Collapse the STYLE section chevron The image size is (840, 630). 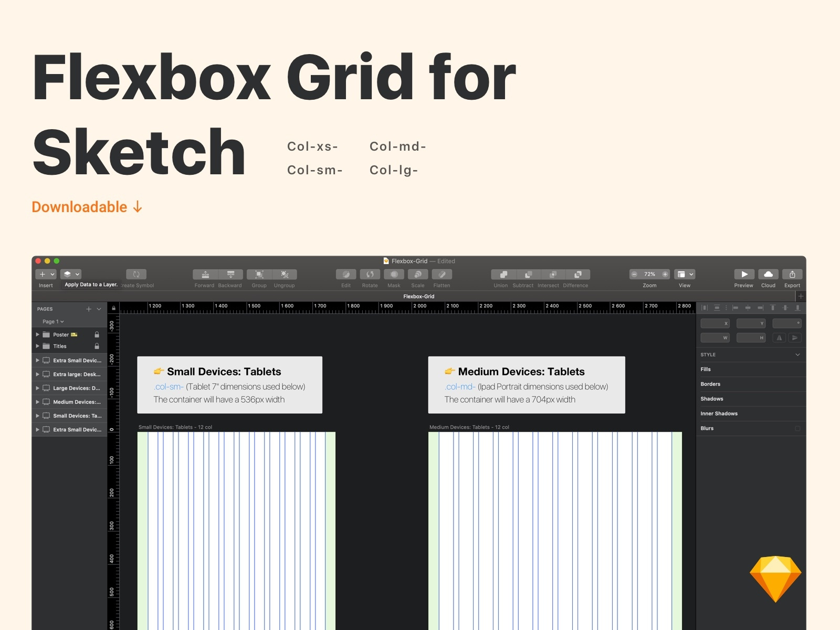pos(799,354)
